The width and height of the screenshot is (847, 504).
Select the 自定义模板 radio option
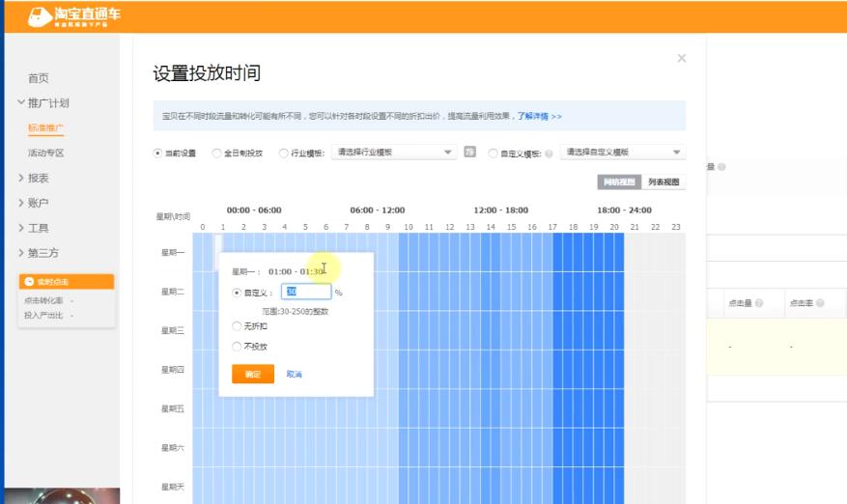click(x=493, y=154)
